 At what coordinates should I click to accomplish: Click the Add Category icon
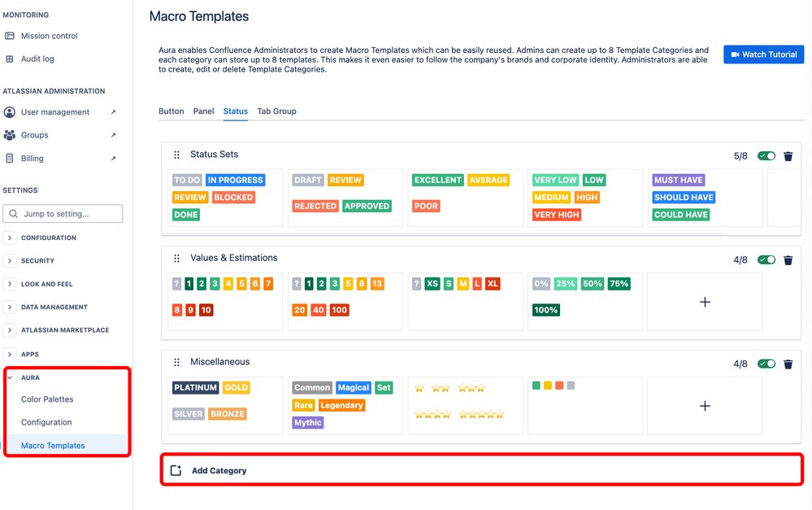coord(176,469)
